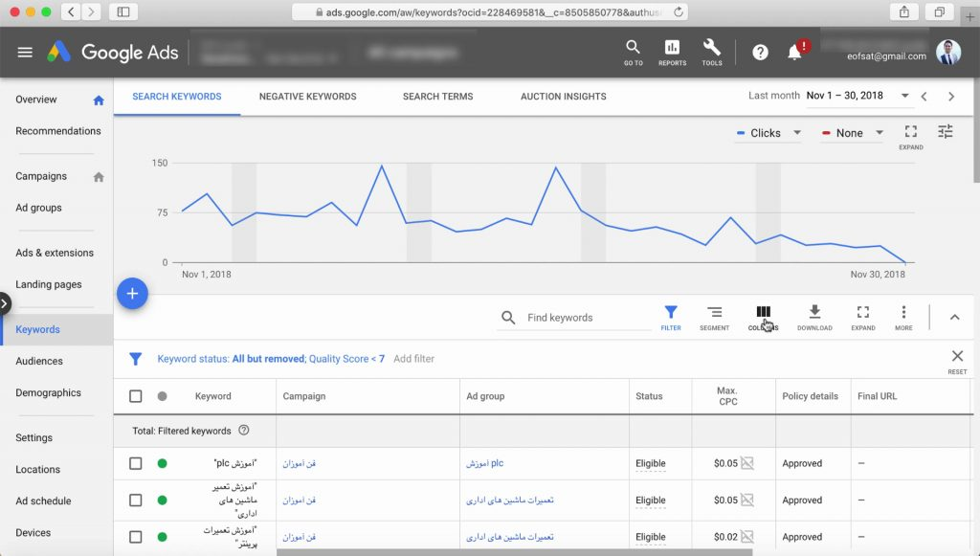Click the funnel icon in filter bar
The height and width of the screenshot is (556, 980).
pos(136,359)
